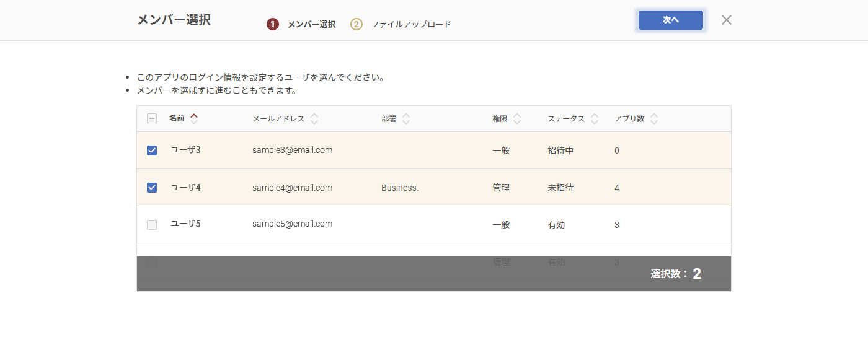Sort by アプリ数 column arrow icon
This screenshot has height=345, width=868.
654,118
